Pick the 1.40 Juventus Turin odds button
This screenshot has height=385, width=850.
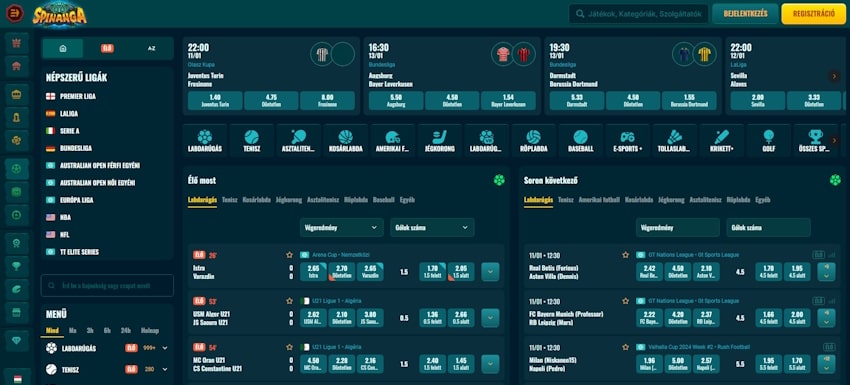click(215, 101)
